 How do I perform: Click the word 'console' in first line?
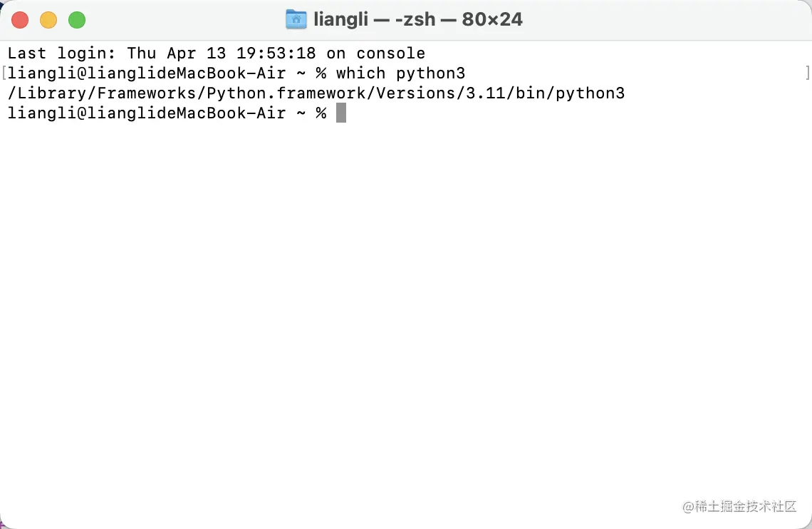(390, 53)
